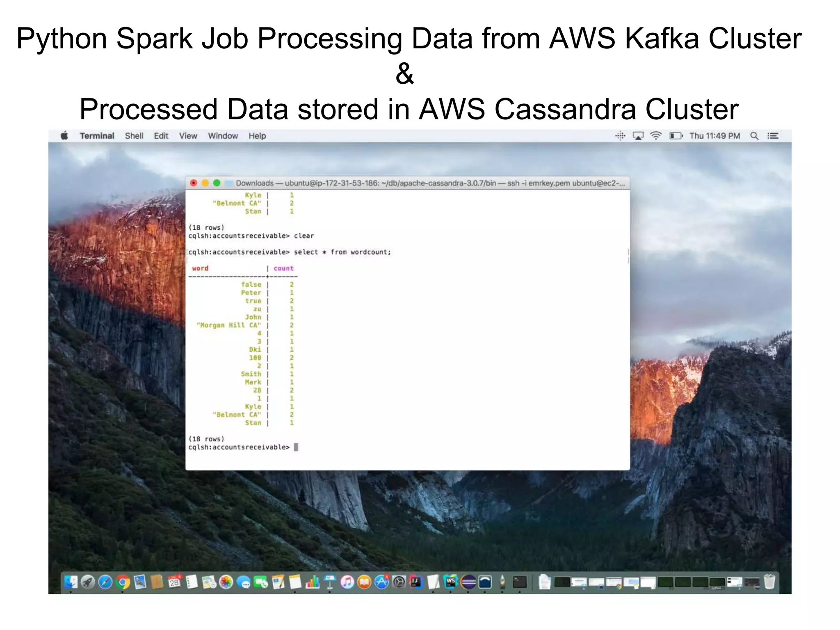
Task: Open the Edit menu
Action: click(161, 136)
